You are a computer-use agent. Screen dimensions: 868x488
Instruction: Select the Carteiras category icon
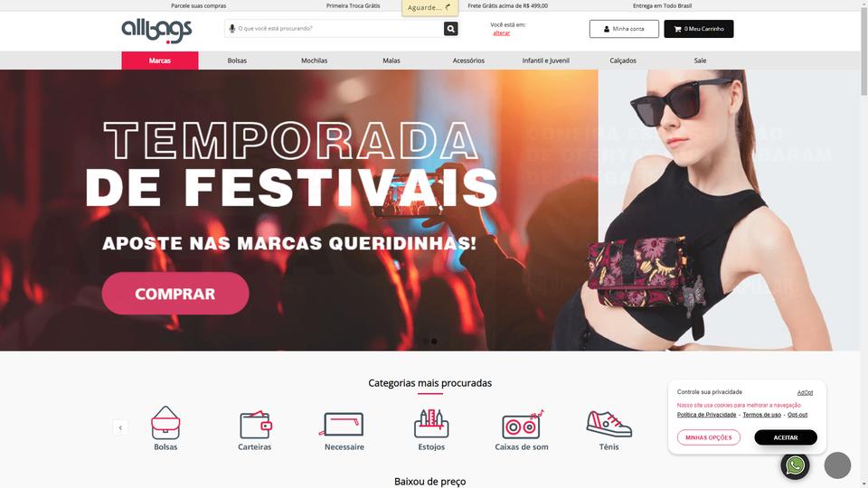click(x=255, y=425)
